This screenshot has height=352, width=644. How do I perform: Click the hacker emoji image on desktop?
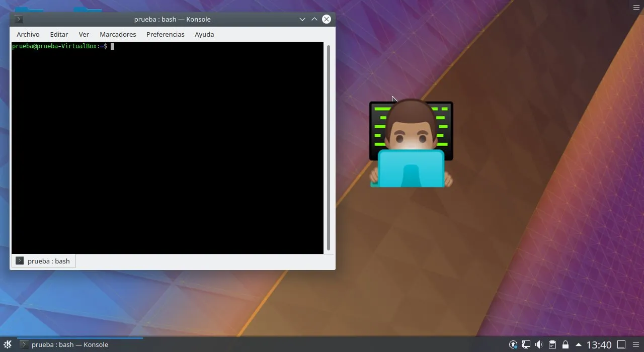click(411, 143)
